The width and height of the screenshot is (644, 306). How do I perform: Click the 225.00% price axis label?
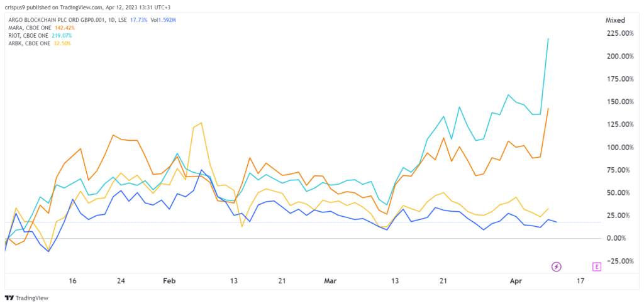coord(620,33)
